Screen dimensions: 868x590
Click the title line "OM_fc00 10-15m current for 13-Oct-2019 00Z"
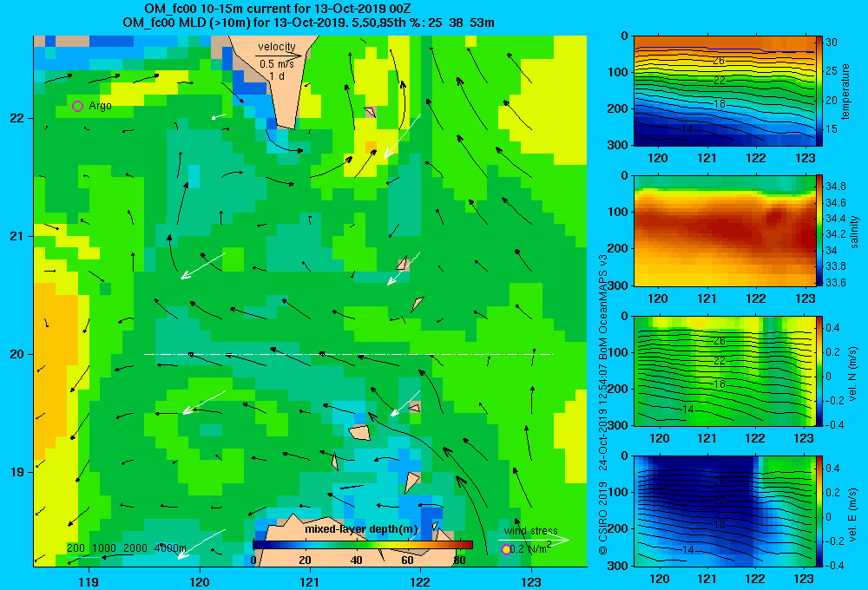coord(278,9)
